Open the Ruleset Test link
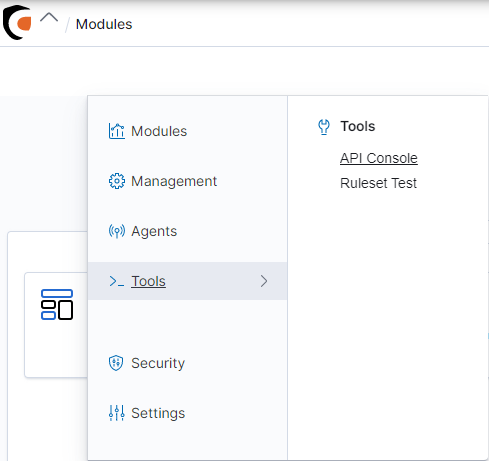489x461 pixels. tap(378, 183)
